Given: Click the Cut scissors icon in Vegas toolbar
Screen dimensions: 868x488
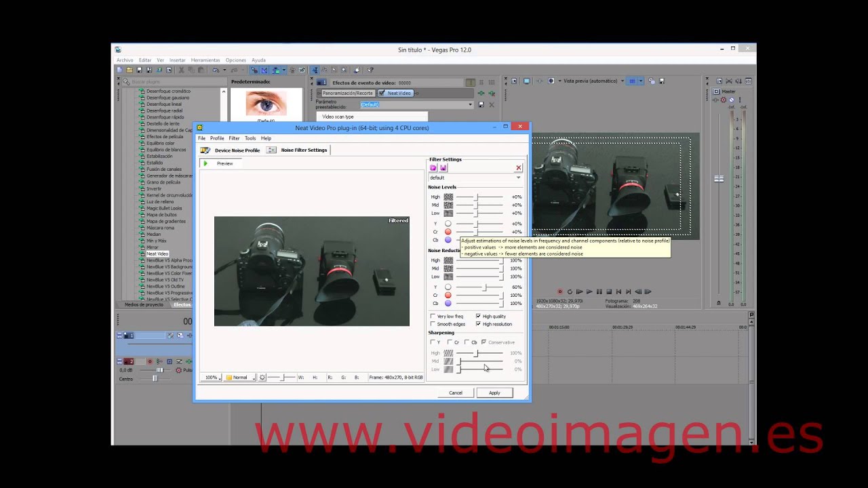Looking at the screenshot, I should 181,70.
